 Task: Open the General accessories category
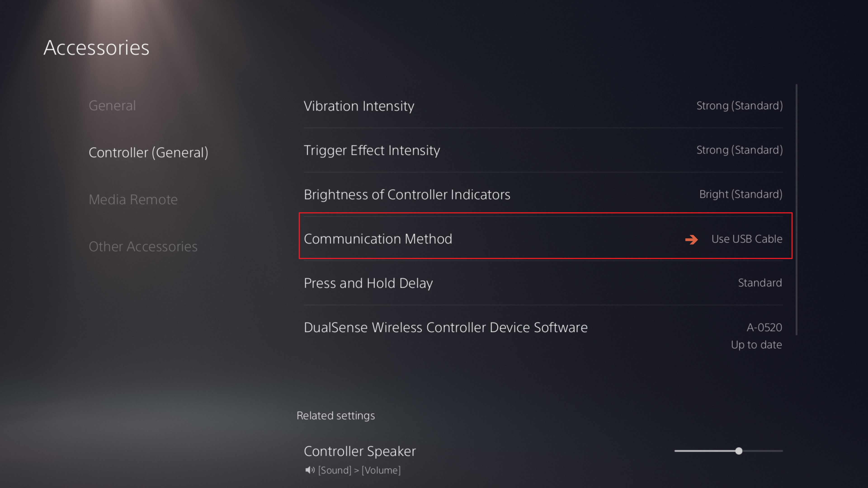coord(112,106)
